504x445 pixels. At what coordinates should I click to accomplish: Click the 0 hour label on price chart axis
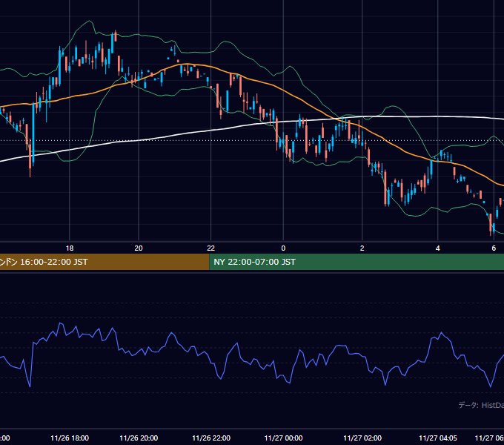pyautogui.click(x=283, y=248)
